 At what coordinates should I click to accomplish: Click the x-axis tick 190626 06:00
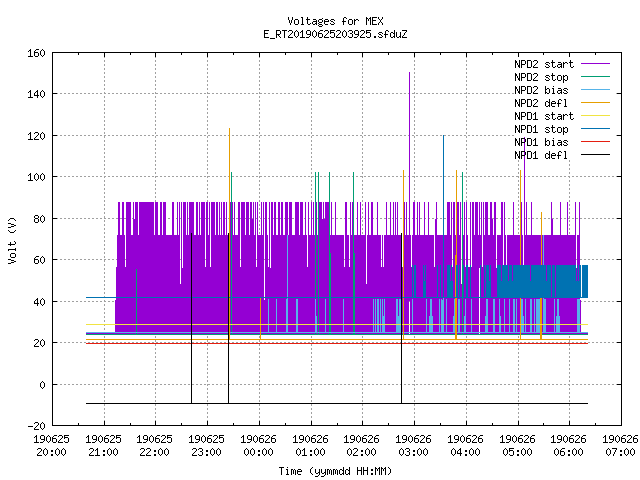569,446
